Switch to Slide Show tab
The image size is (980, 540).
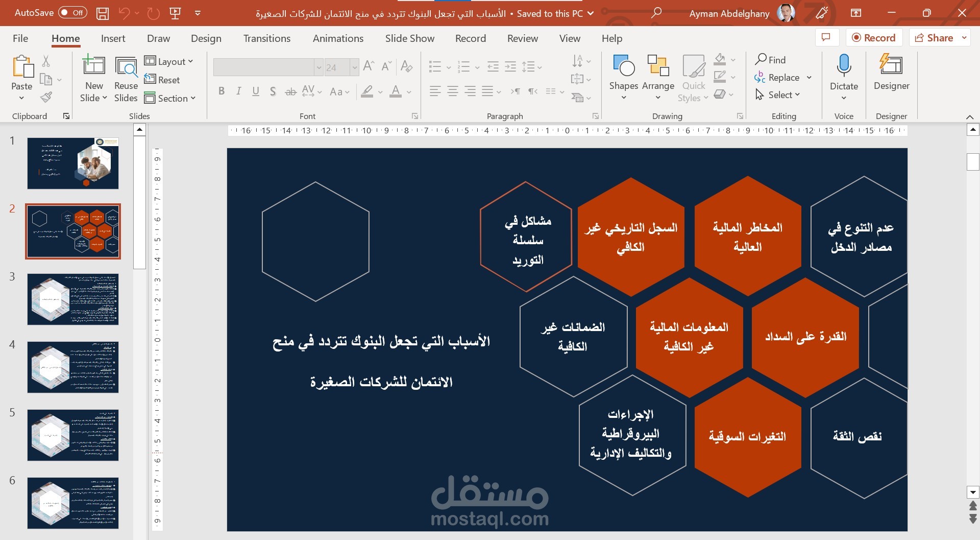tap(410, 38)
